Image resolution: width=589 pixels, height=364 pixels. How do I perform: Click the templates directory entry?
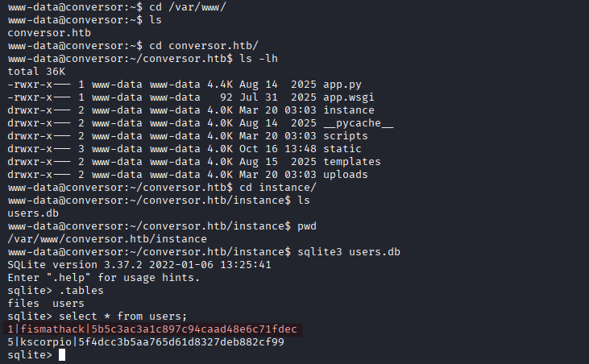352,161
